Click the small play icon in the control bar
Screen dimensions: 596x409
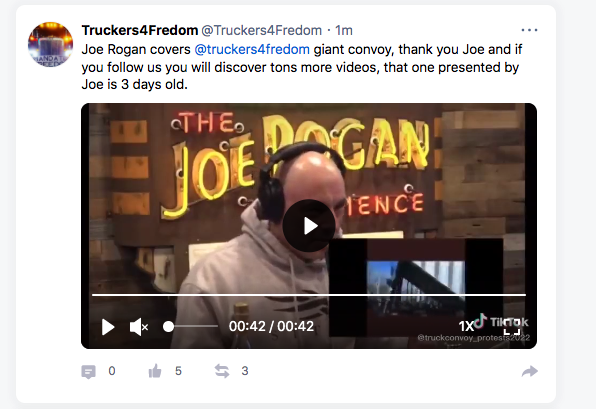[x=108, y=327]
